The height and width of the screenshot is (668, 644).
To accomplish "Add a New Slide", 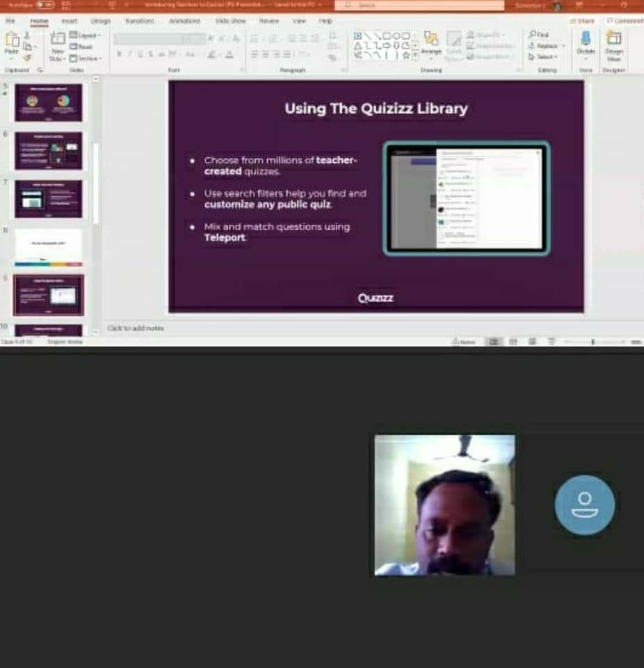I will click(58, 46).
